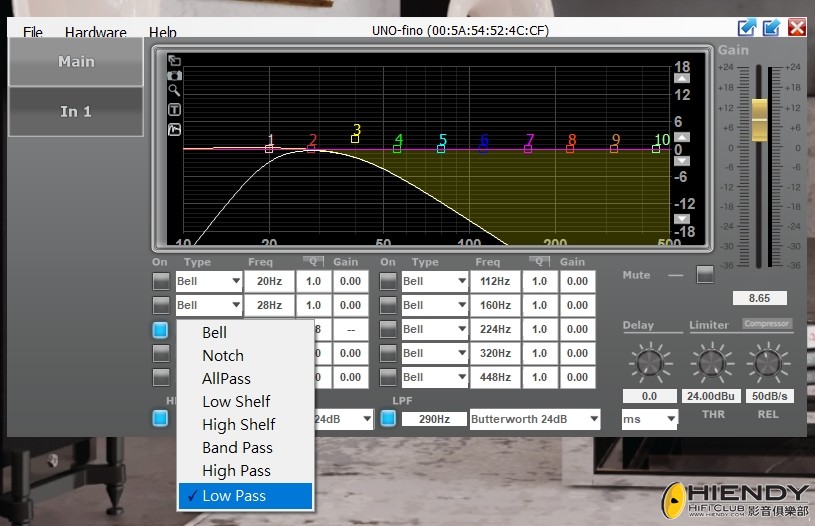Screen dimensions: 815x526
Task: Click the down arrow below -12 scale
Action: point(682,219)
